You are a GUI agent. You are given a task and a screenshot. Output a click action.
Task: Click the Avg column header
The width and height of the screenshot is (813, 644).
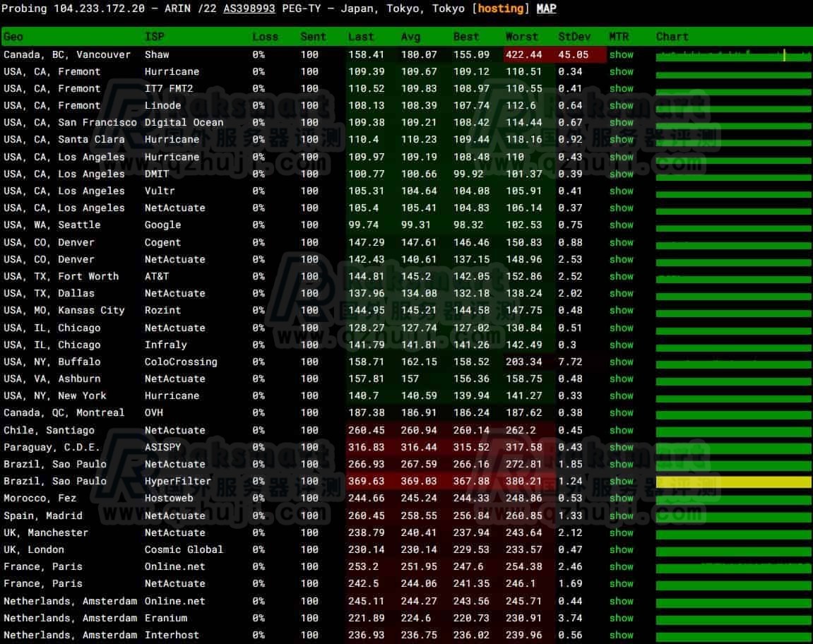[411, 37]
